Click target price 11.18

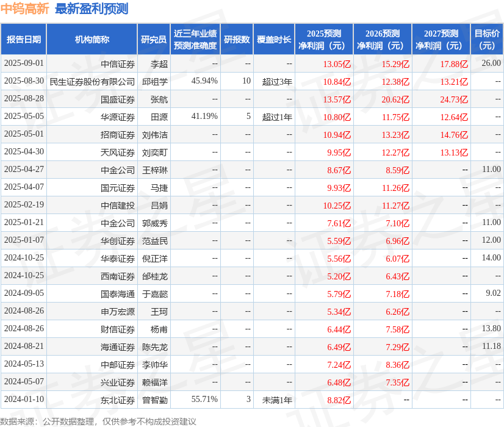coord(491,346)
